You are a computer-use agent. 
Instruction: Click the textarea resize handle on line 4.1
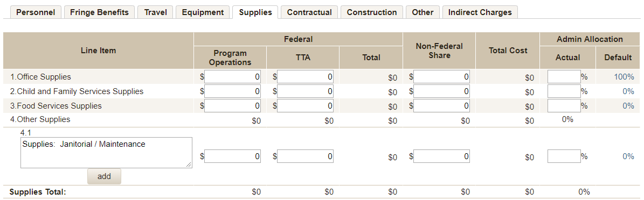[x=189, y=165]
